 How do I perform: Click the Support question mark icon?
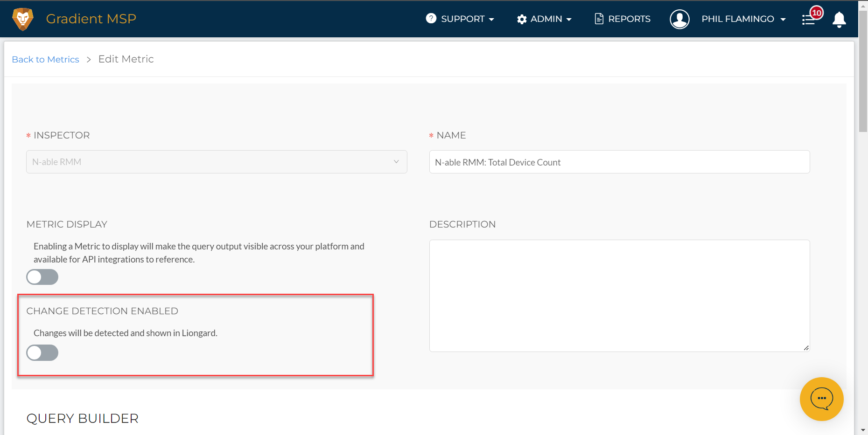click(431, 19)
